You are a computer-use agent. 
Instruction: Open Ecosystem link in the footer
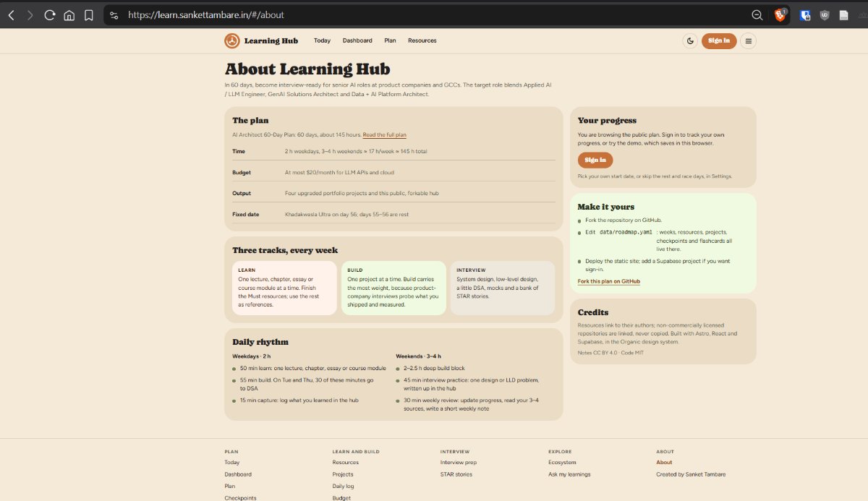click(x=562, y=462)
